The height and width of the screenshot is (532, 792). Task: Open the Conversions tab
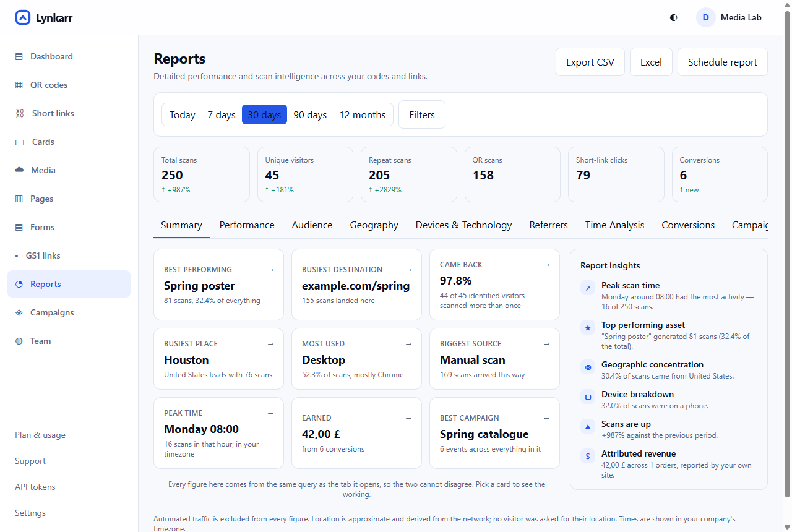pyautogui.click(x=688, y=225)
